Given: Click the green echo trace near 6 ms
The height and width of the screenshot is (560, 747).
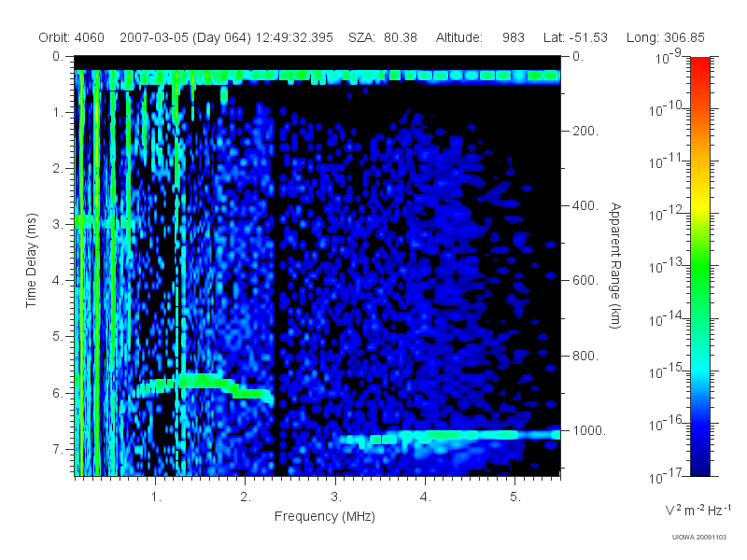Looking at the screenshot, I should point(203,384).
